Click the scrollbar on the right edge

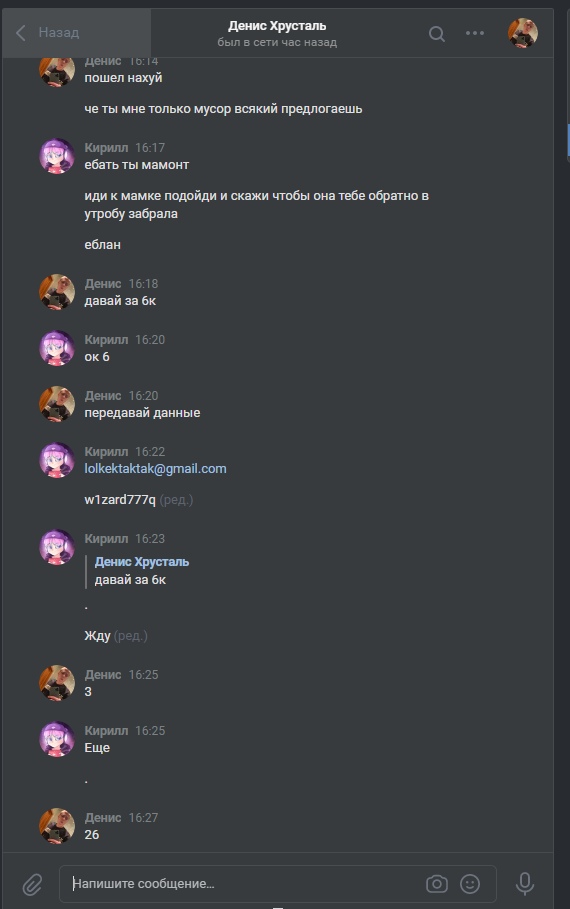click(568, 139)
